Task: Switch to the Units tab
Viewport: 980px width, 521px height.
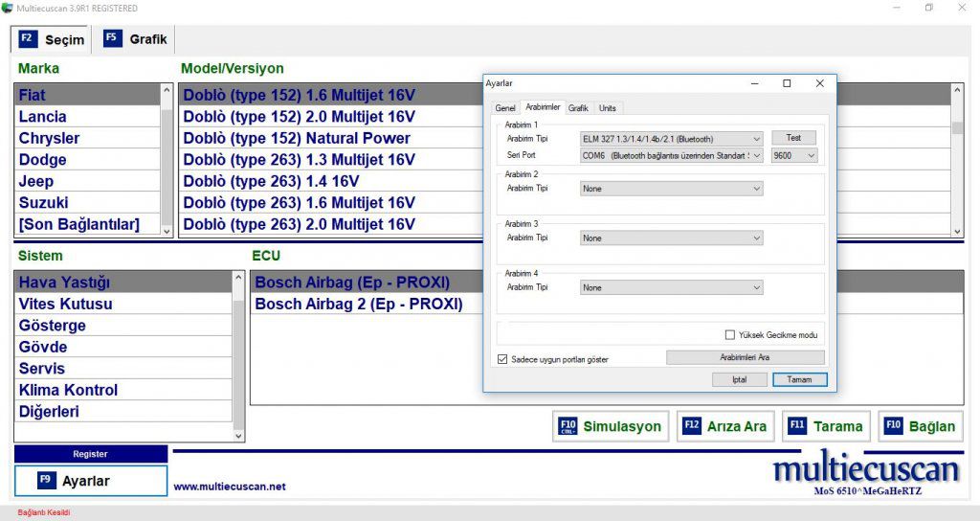Action: tap(608, 108)
